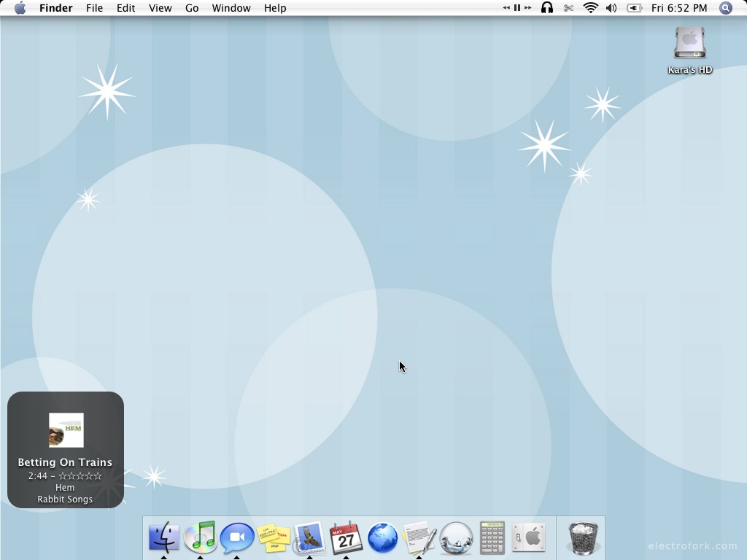Open iTunes from the Dock

201,537
